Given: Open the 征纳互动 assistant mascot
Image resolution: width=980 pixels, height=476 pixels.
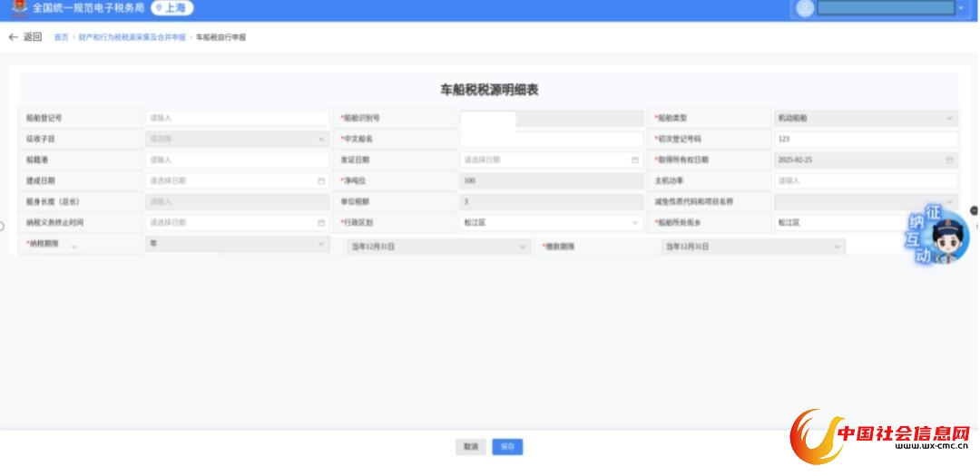Looking at the screenshot, I should [935, 235].
